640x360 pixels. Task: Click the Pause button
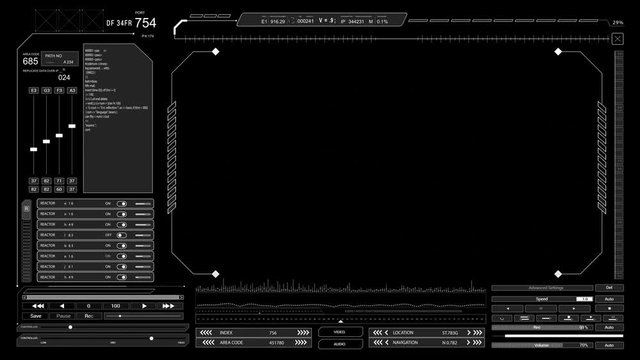pos(63,316)
